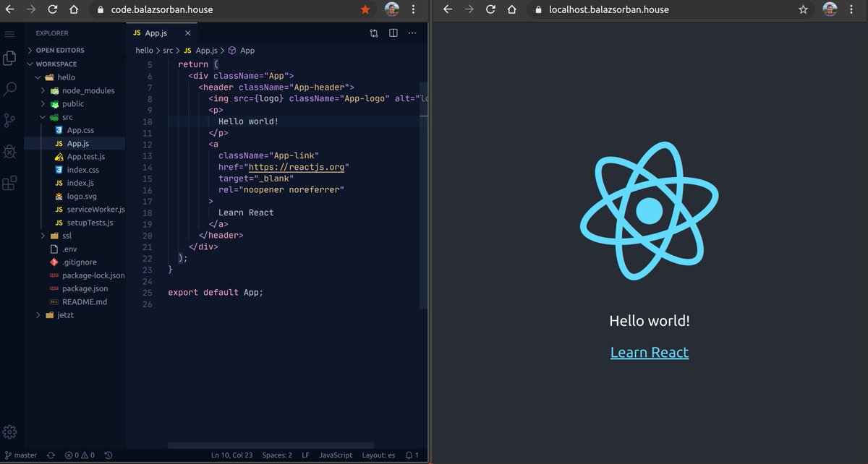The image size is (868, 464).
Task: Reload the localhost browser window
Action: click(x=491, y=9)
